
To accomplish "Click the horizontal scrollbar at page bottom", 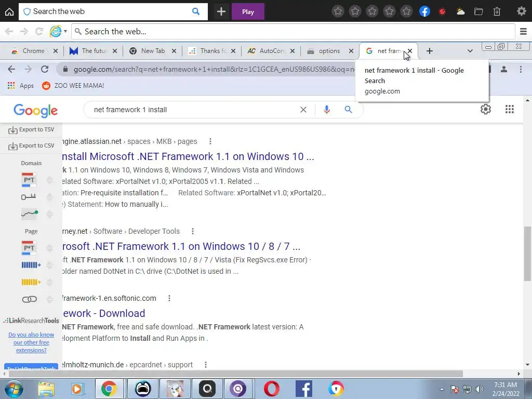I will pos(236,374).
